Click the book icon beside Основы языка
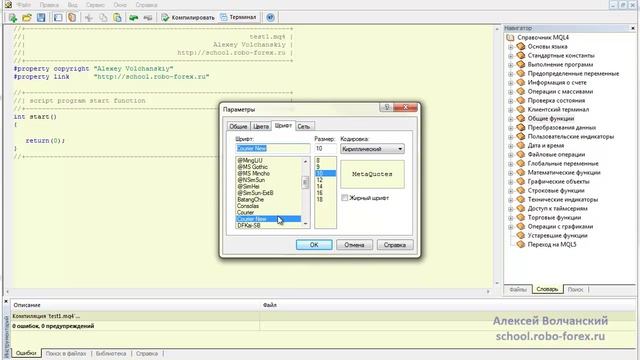The height and width of the screenshot is (360, 640). pyautogui.click(x=520, y=47)
